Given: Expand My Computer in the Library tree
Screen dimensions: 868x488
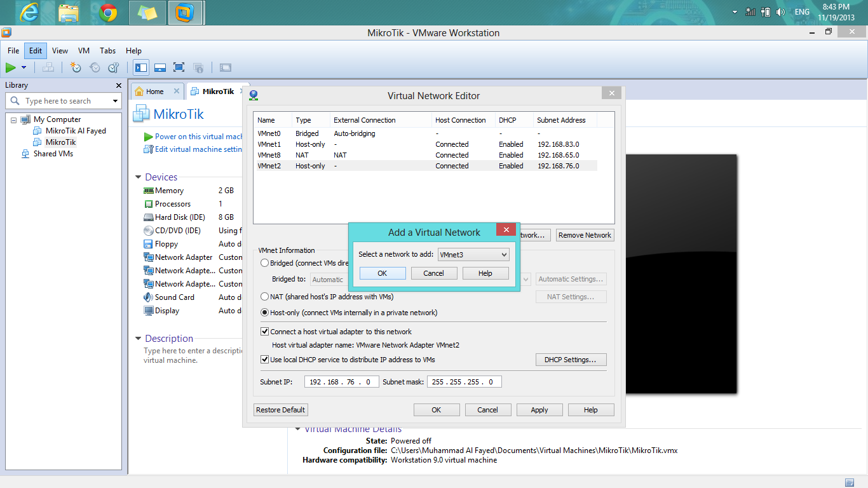Looking at the screenshot, I should point(14,119).
